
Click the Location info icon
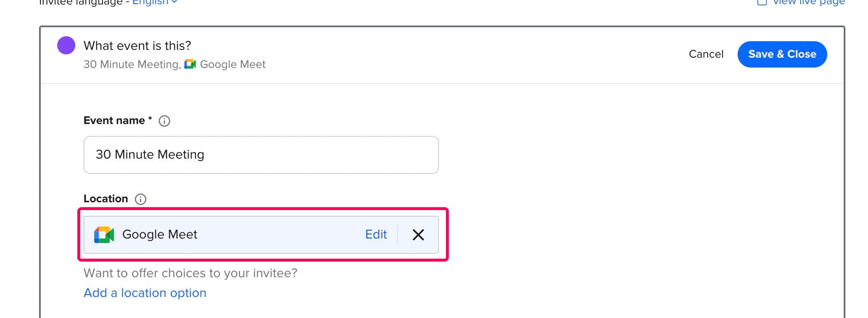[x=140, y=199]
